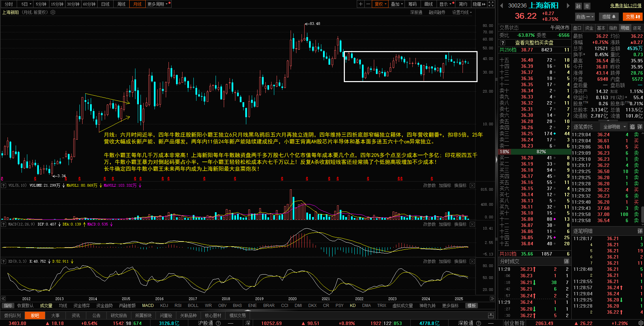Viewport: 644px width, 326px height.
Task: Toggle the 成交量 volume indicator
Action: coord(46,306)
